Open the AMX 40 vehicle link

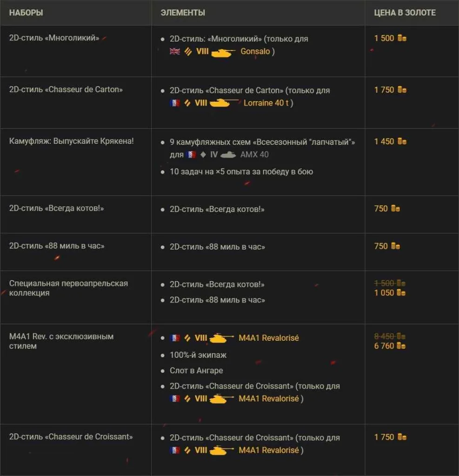click(x=254, y=154)
